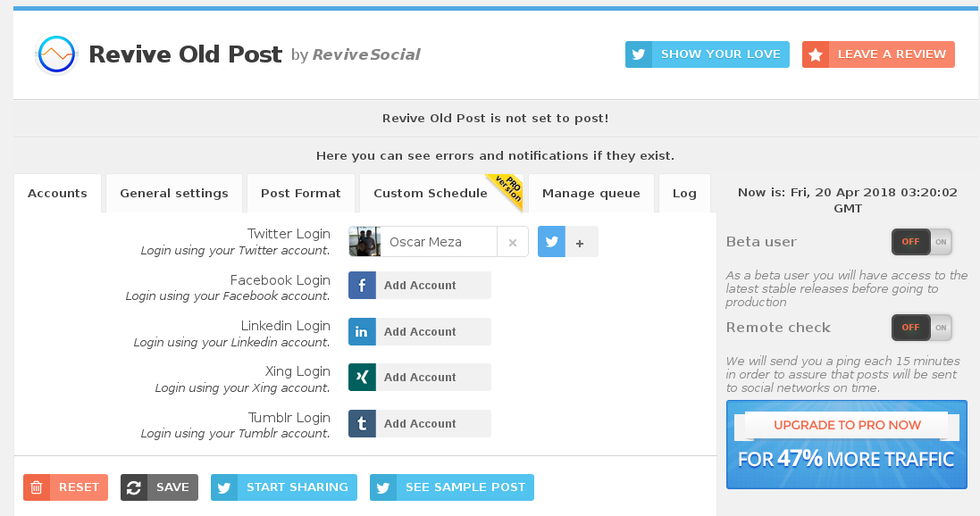The image size is (980, 516).
Task: Click the 'Linkedin Login' label
Action: click(286, 326)
